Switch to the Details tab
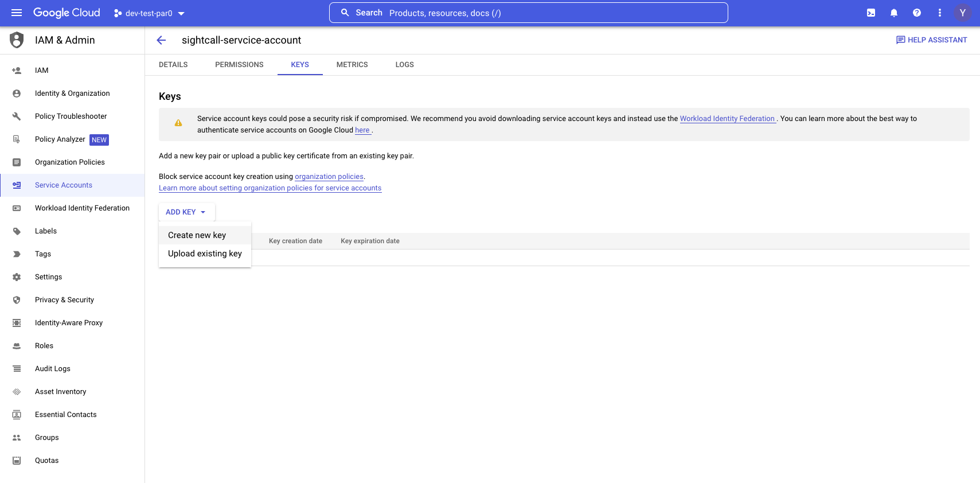 [173, 65]
